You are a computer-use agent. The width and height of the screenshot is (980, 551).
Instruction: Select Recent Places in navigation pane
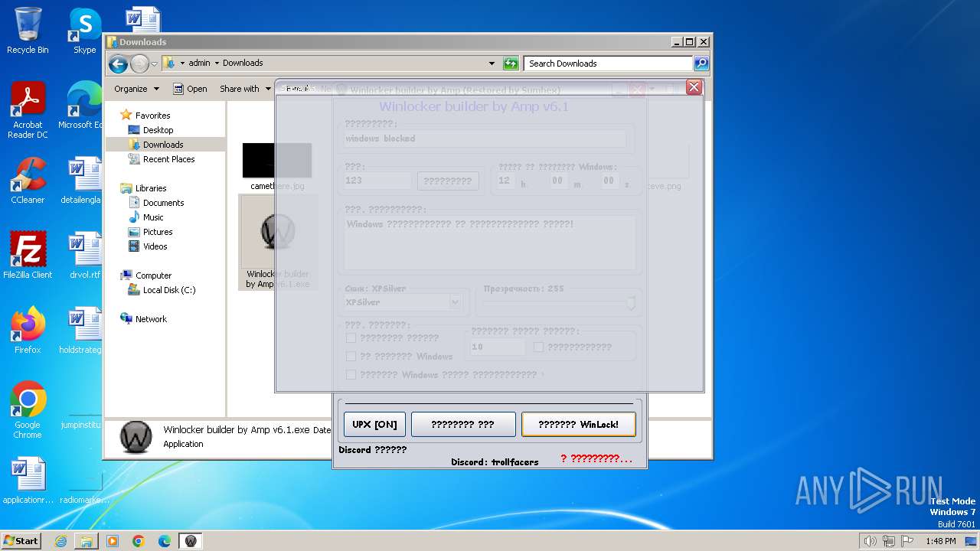coord(168,159)
